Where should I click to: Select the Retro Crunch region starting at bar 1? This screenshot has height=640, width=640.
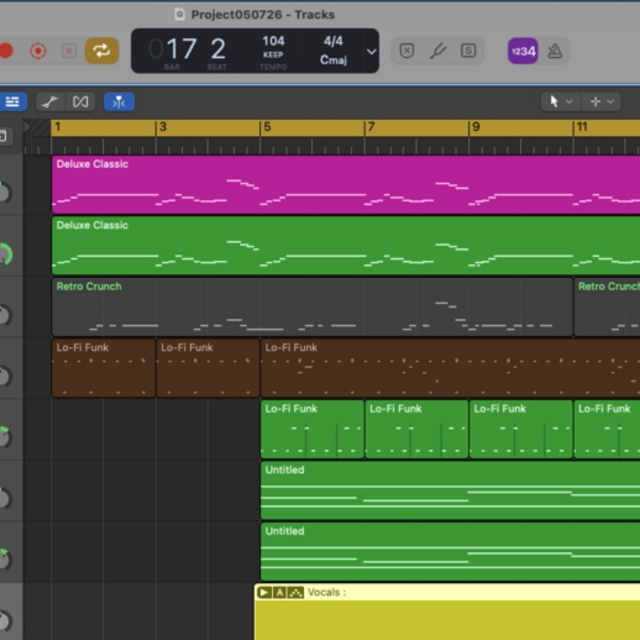312,307
